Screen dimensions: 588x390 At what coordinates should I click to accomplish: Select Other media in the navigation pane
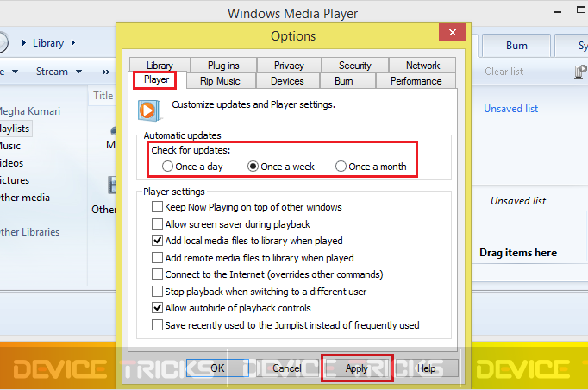[24, 198]
